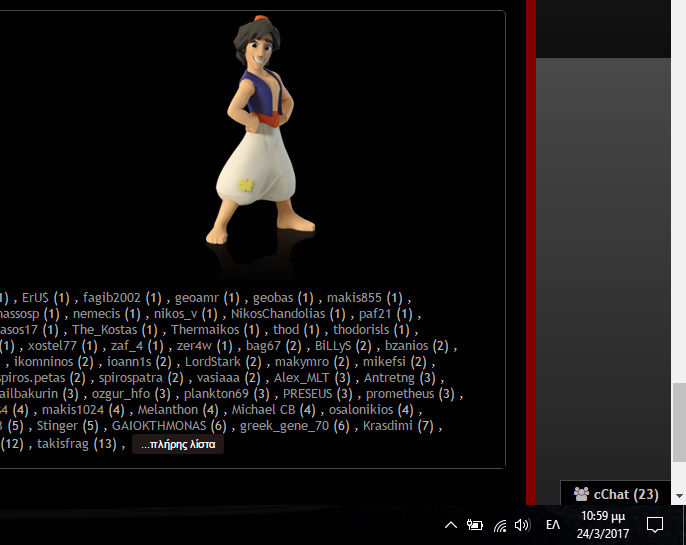Image resolution: width=686 pixels, height=545 pixels.
Task: Open user ikomninos profile link
Action: coord(43,362)
